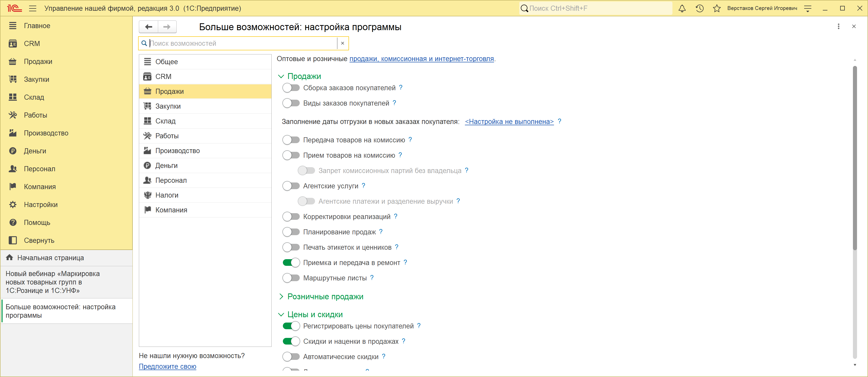Enable Передача товаров на комиссию toggle
This screenshot has height=377, width=868.
coord(291,140)
